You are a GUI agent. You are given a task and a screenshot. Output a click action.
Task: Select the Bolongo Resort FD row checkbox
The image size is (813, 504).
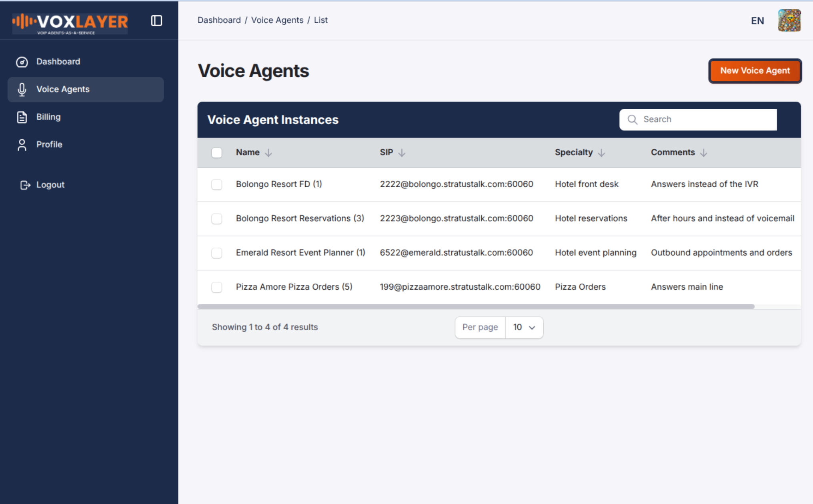pyautogui.click(x=216, y=184)
